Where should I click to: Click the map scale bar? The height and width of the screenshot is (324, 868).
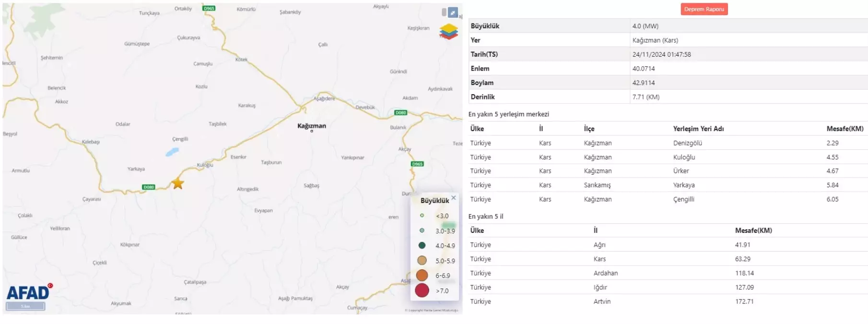[x=25, y=306]
